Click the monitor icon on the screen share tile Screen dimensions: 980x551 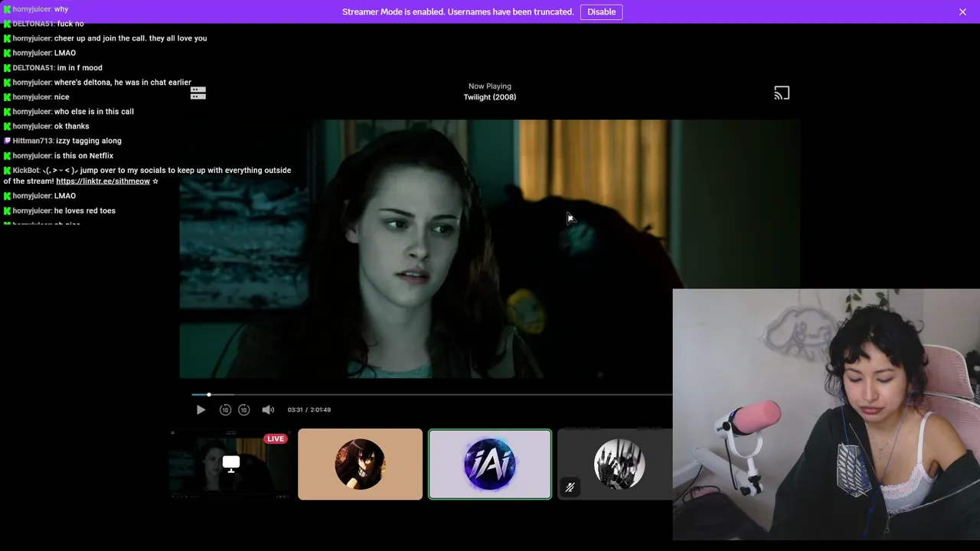(231, 464)
